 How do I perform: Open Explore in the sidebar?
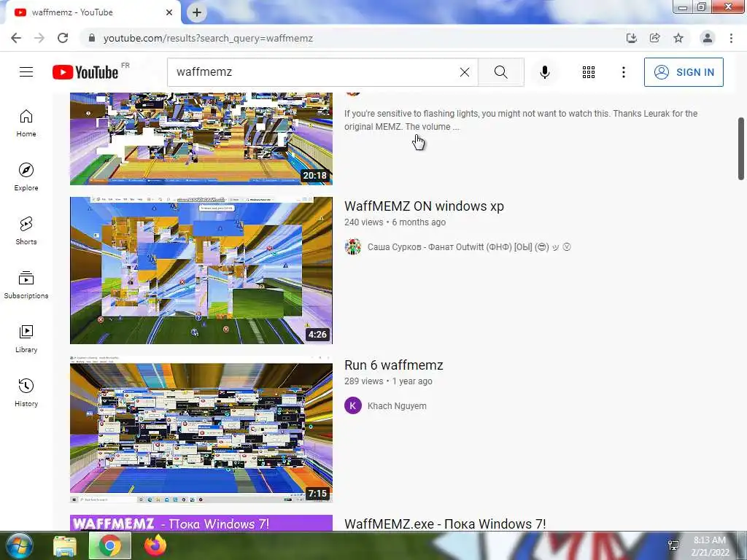(x=26, y=177)
